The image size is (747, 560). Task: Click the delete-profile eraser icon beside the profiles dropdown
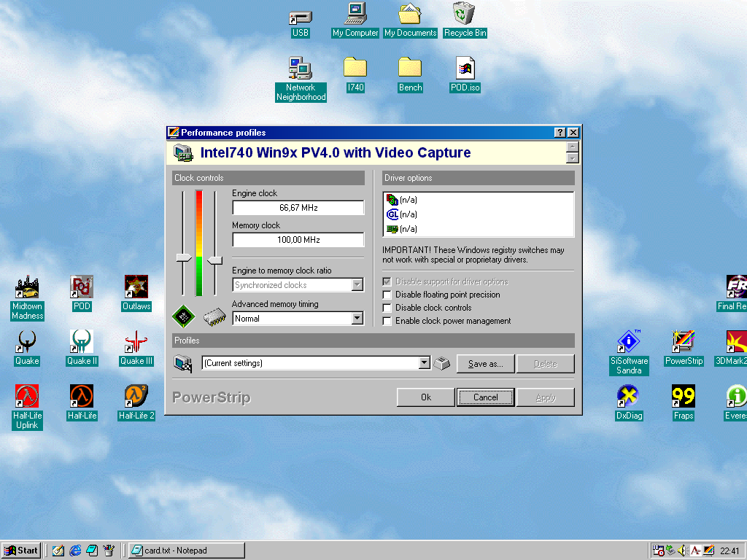(x=442, y=363)
